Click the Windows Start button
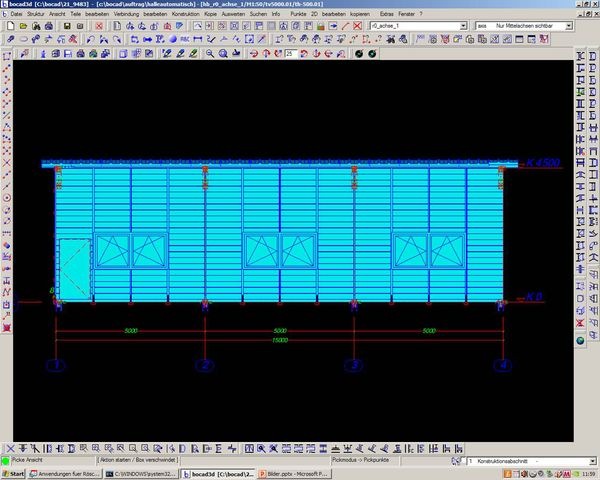This screenshot has height=480, width=600. [x=14, y=473]
